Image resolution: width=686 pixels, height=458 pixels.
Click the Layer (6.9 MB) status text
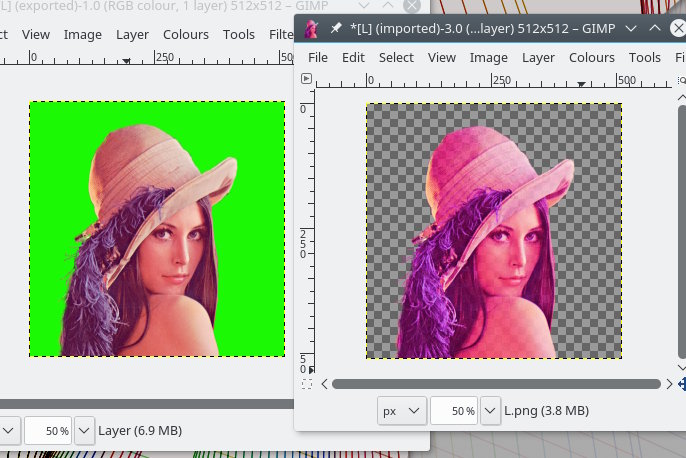(140, 431)
